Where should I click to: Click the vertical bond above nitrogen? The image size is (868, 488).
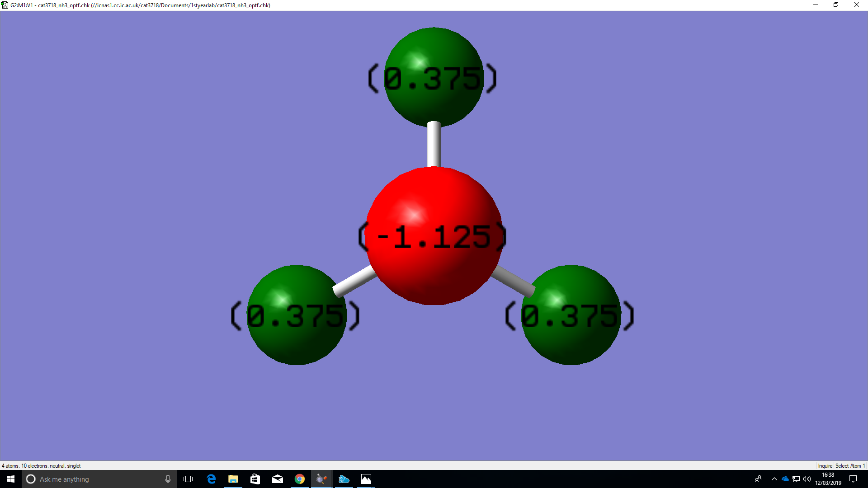pyautogui.click(x=434, y=145)
